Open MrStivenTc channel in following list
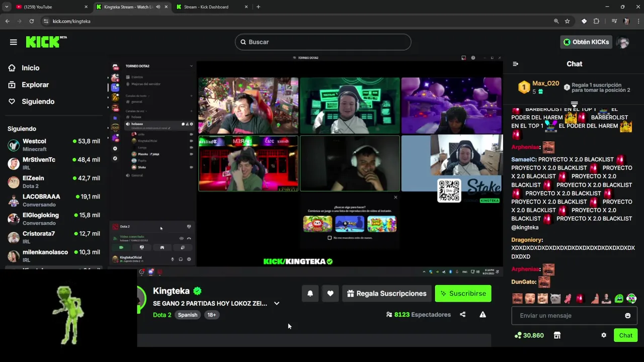 [x=54, y=163]
